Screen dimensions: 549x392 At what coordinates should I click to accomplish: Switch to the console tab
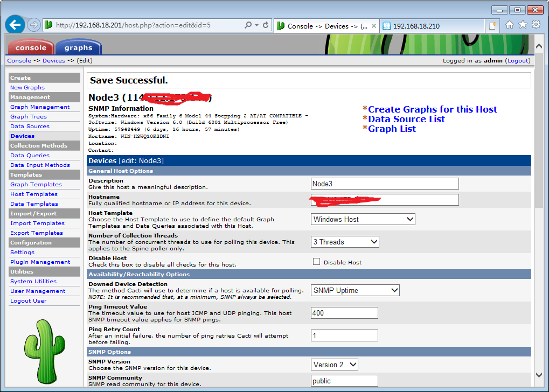click(x=31, y=47)
